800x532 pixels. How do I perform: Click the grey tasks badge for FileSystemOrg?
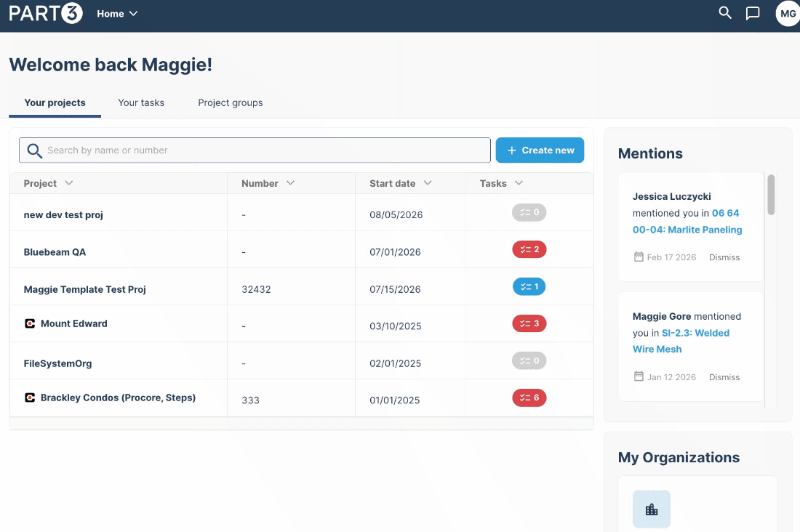[x=529, y=360]
